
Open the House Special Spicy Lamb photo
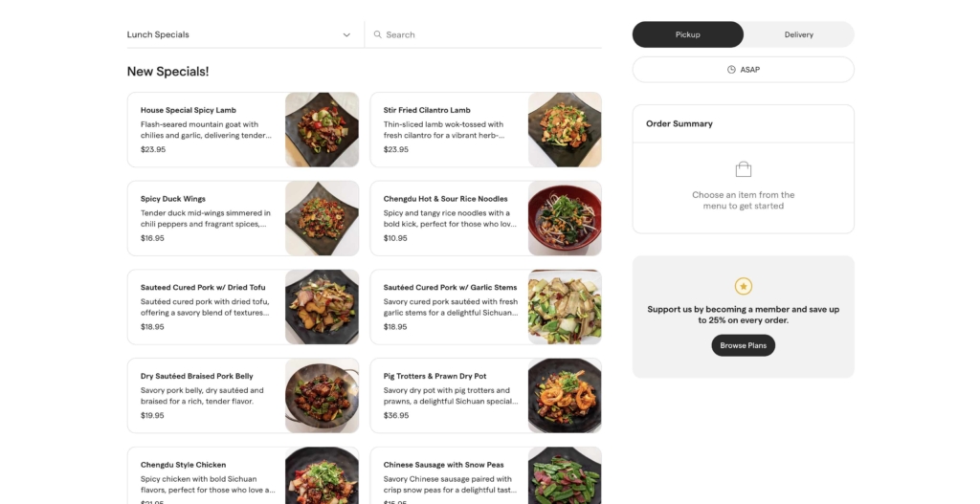coord(322,129)
